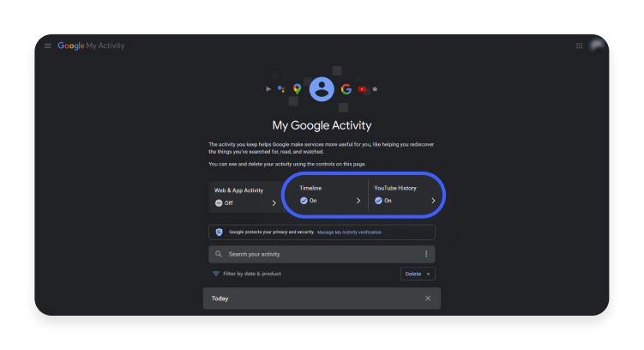
Task: Open the Delete dropdown
Action: pyautogui.click(x=418, y=274)
